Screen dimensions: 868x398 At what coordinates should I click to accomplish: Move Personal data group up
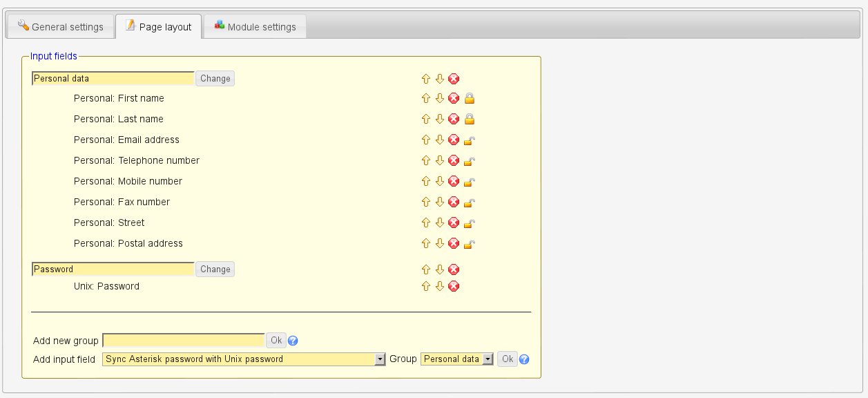426,79
